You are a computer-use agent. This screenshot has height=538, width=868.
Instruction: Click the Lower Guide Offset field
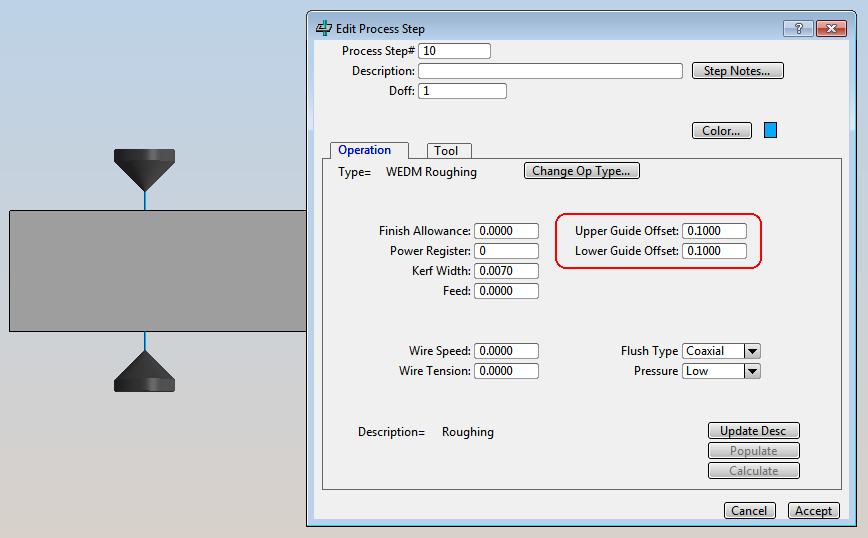(715, 251)
